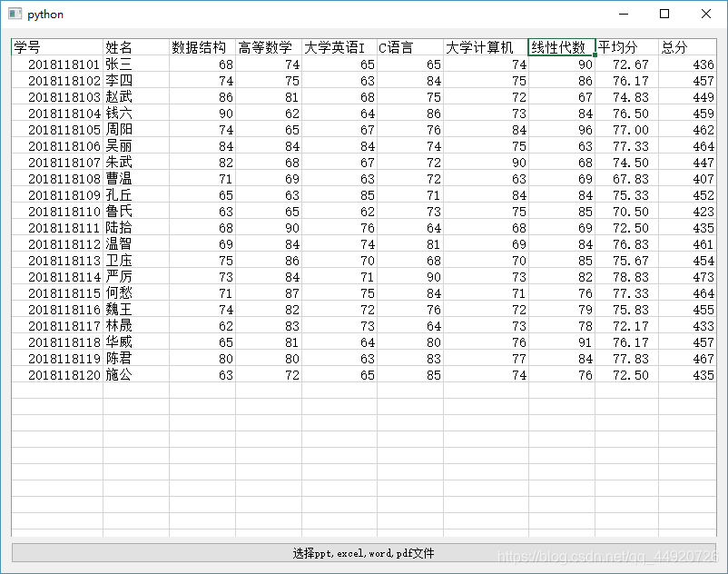Click the total score 452
This screenshot has width=728, height=574.
688,194
